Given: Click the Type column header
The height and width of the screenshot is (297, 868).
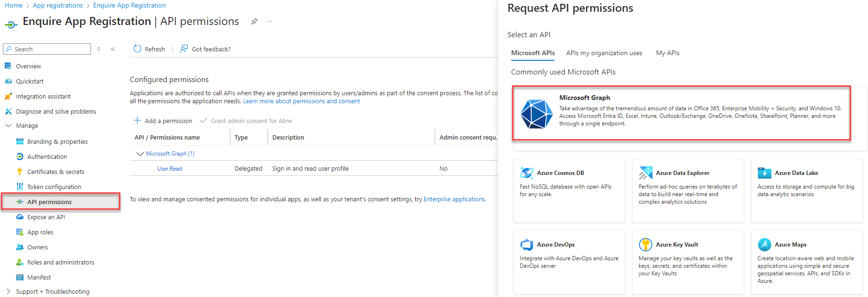Looking at the screenshot, I should pyautogui.click(x=241, y=137).
